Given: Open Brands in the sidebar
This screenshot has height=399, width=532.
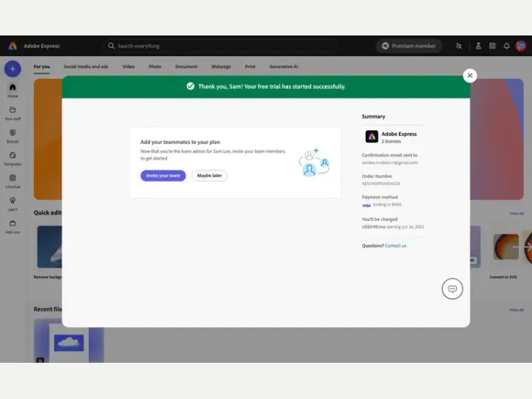Looking at the screenshot, I should pos(13,136).
